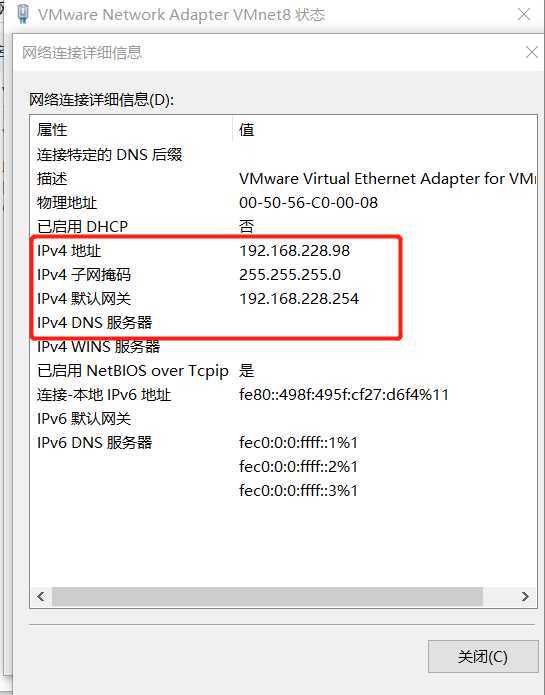The width and height of the screenshot is (545, 695).
Task: Select the IPv4 子网掩码 row
Action: (284, 275)
